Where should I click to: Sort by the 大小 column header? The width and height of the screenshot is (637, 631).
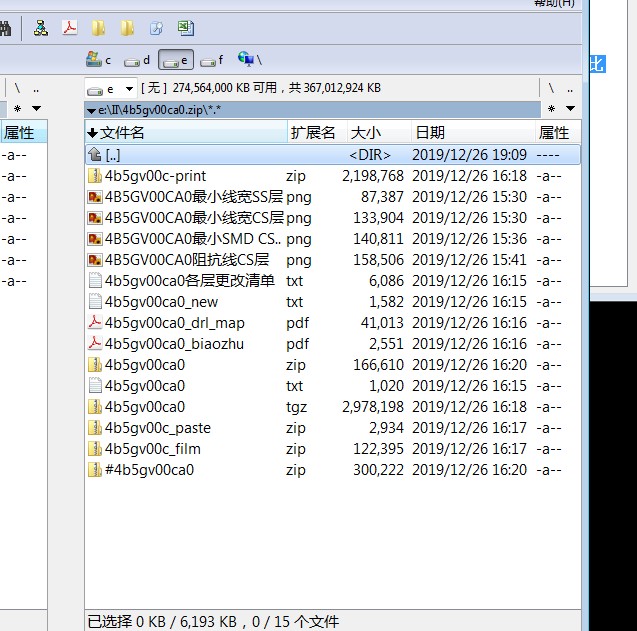click(x=379, y=132)
